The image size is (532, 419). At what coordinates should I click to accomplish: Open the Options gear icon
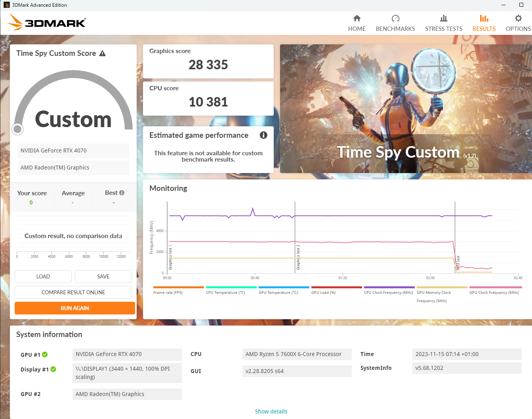click(518, 18)
